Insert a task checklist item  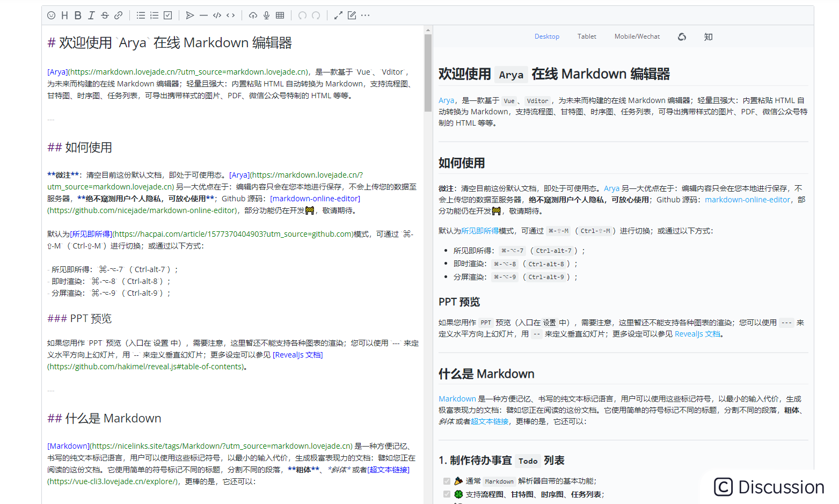pos(167,16)
